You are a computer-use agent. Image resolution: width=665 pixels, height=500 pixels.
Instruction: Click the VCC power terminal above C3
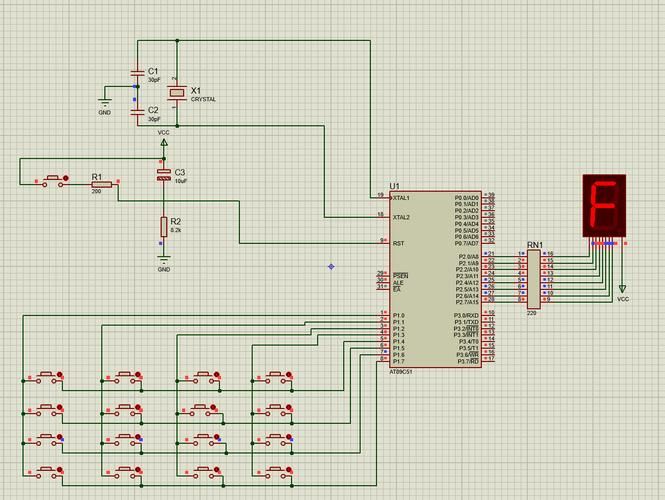click(x=164, y=143)
